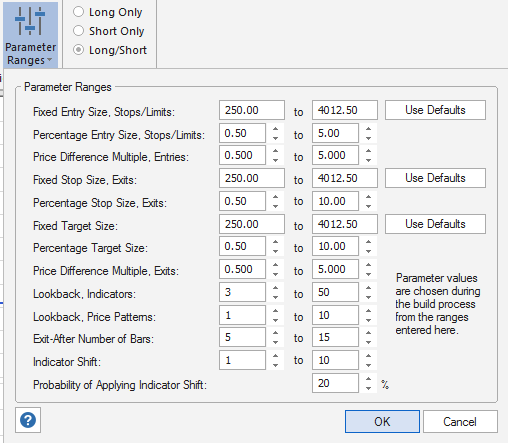Click Lookback Price Patterns maximum field

(335, 315)
